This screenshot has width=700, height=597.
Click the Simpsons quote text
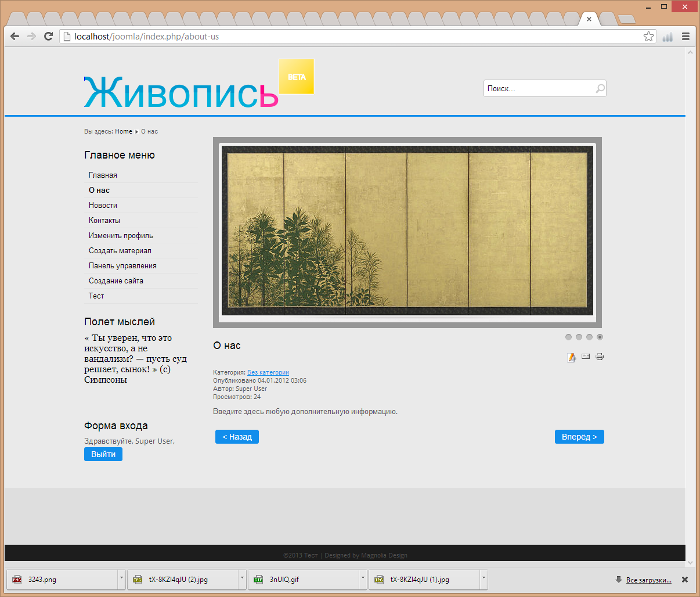tap(135, 358)
